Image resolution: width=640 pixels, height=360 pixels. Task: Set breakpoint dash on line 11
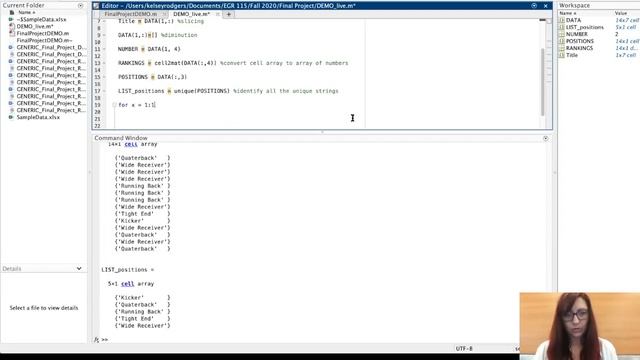click(104, 49)
